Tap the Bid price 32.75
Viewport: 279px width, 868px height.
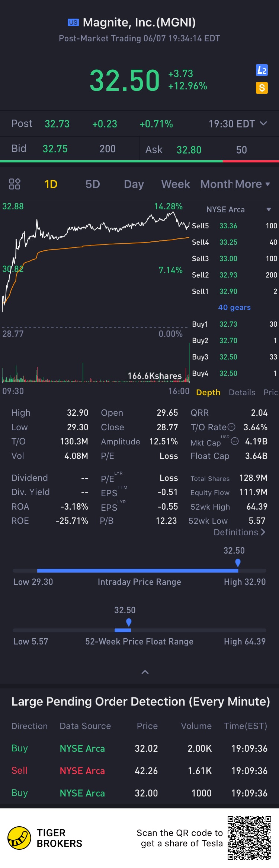[55, 149]
